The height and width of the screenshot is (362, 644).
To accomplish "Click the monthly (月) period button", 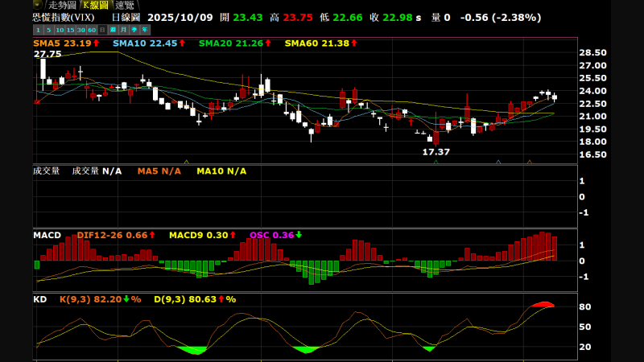I will click(123, 30).
